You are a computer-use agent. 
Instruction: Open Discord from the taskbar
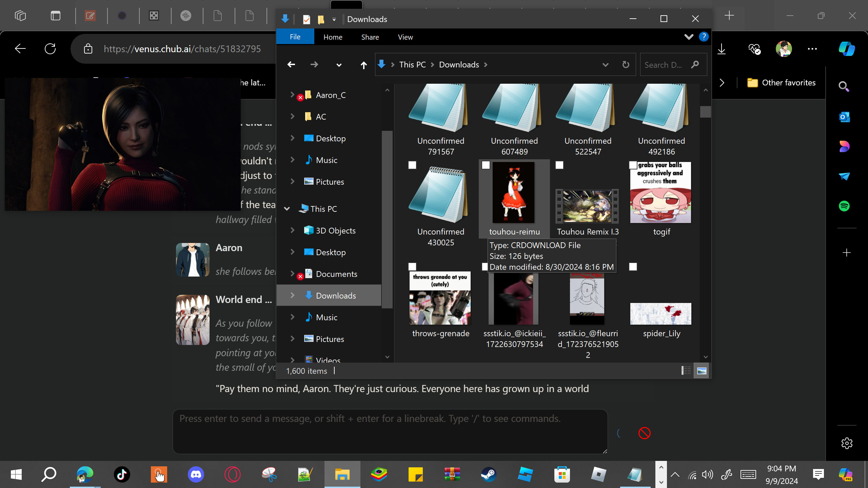(x=196, y=474)
